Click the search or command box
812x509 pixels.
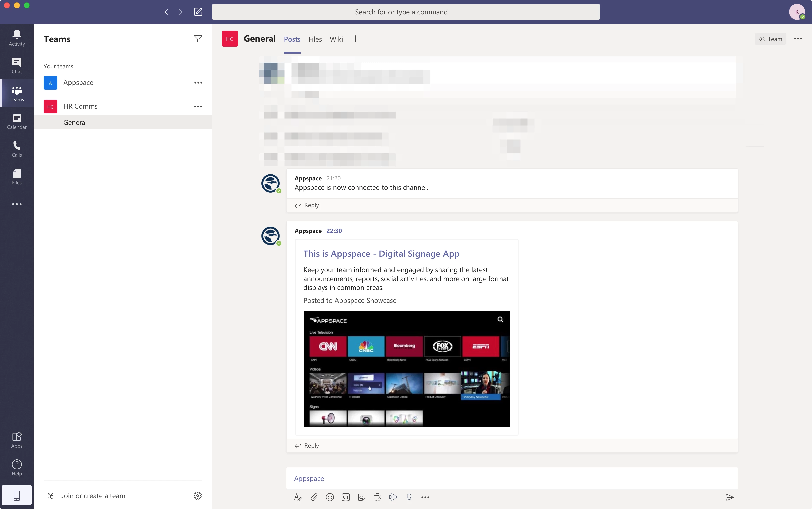tap(406, 12)
